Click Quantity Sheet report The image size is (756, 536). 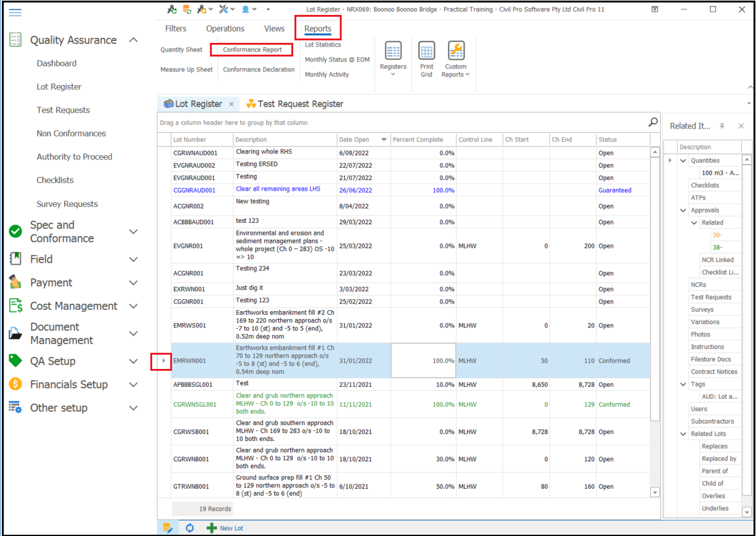coord(181,50)
